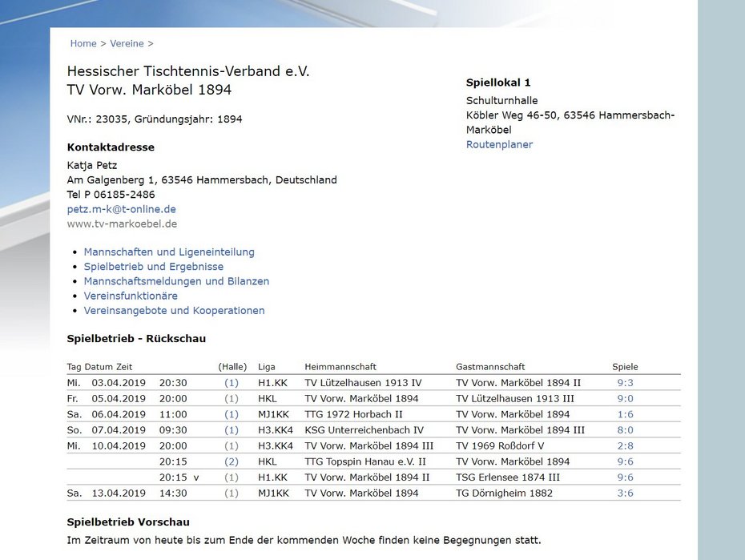Viewport: 745px width, 560px height.
Task: Click the 'Gastmannschaft' column header
Action: pos(490,367)
